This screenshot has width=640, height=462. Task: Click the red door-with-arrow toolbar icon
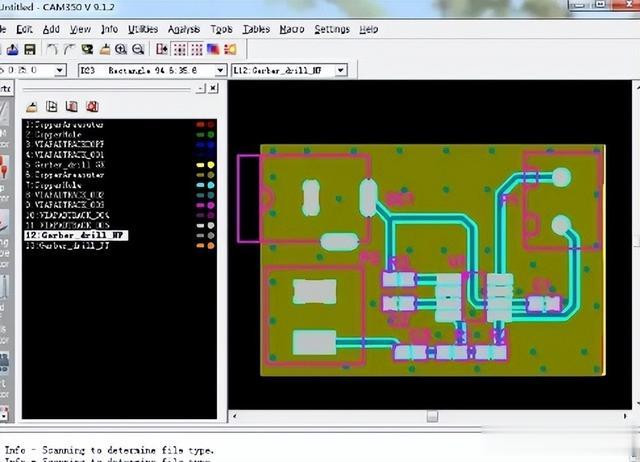[162, 49]
